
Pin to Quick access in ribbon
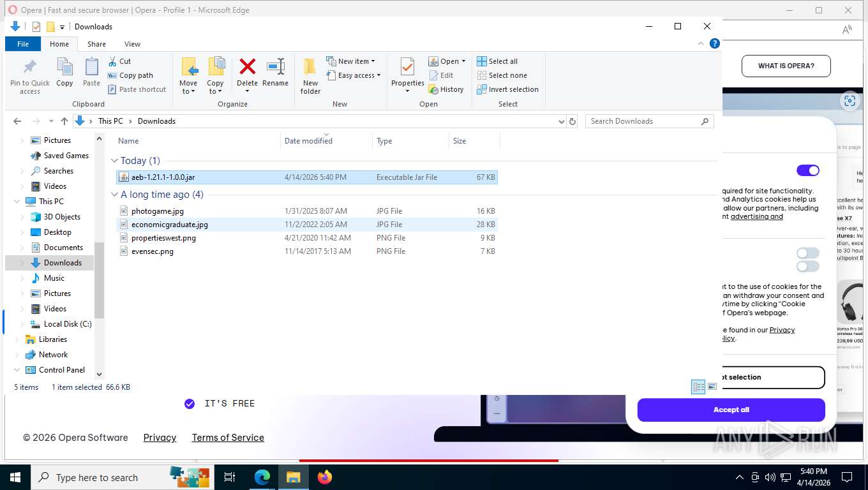point(29,77)
